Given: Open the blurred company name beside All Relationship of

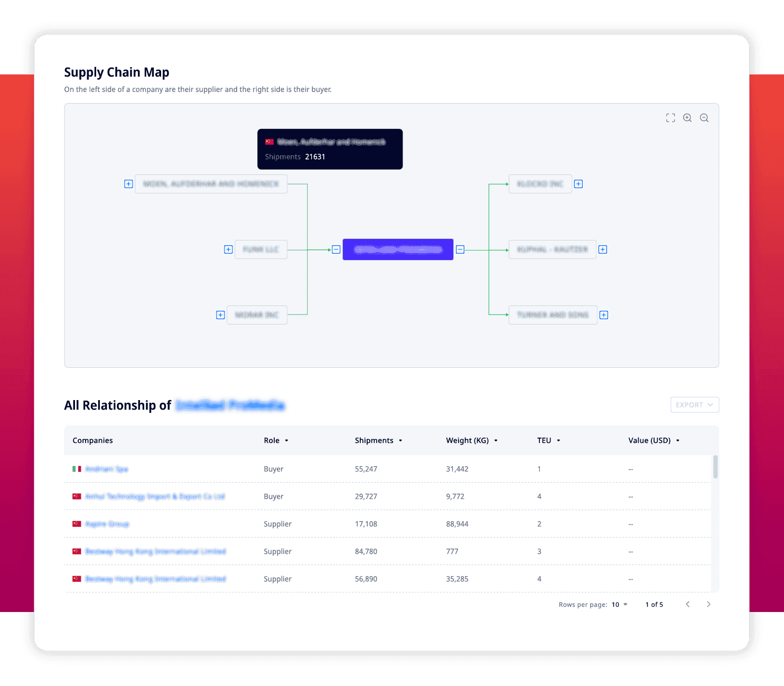Looking at the screenshot, I should [230, 405].
